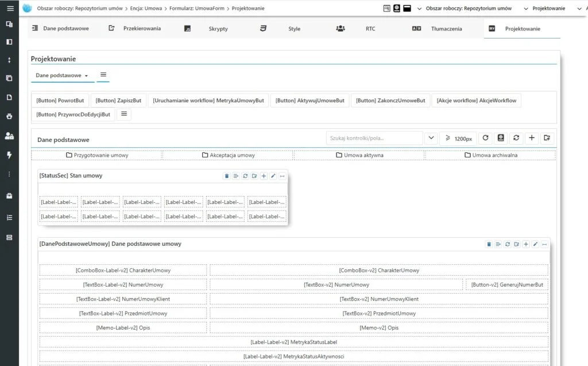Viewport: 588px width, 366px height.
Task: Click the plus icon on DanePodstawoweUmowy section toolbar
Action: (526, 244)
